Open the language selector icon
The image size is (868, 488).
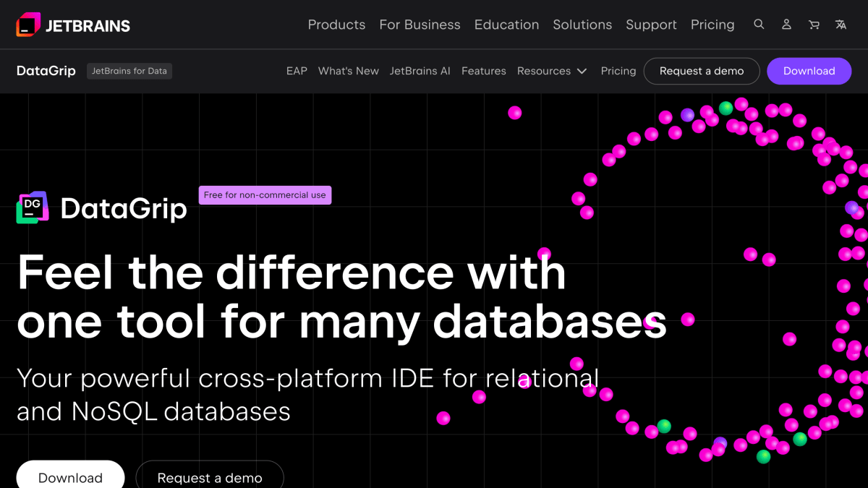(841, 25)
